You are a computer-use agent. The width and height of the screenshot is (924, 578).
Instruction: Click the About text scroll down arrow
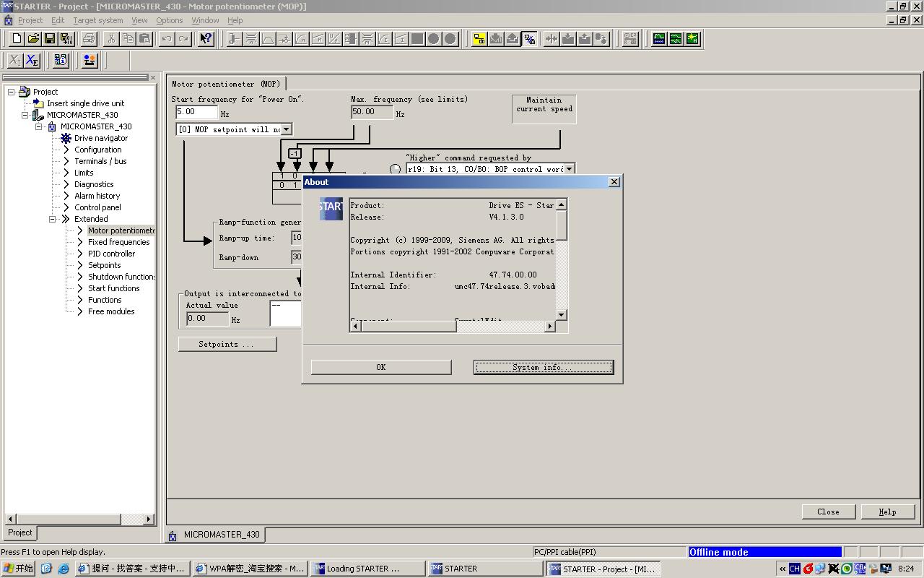562,314
